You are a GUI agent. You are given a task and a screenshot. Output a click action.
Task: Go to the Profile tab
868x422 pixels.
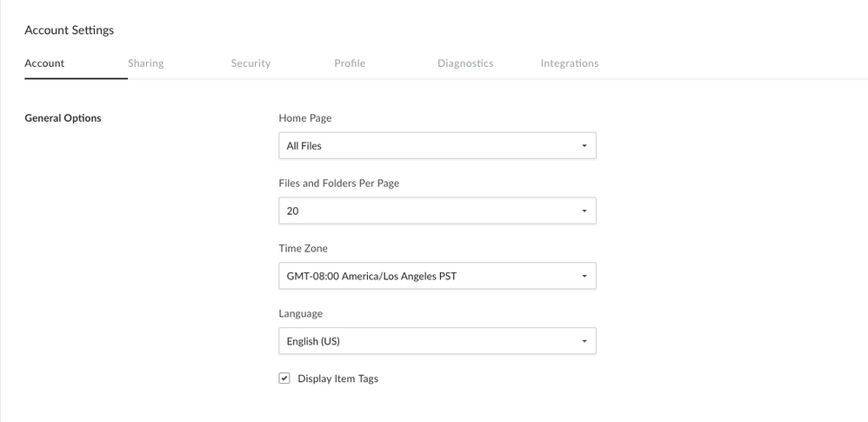[x=350, y=64]
